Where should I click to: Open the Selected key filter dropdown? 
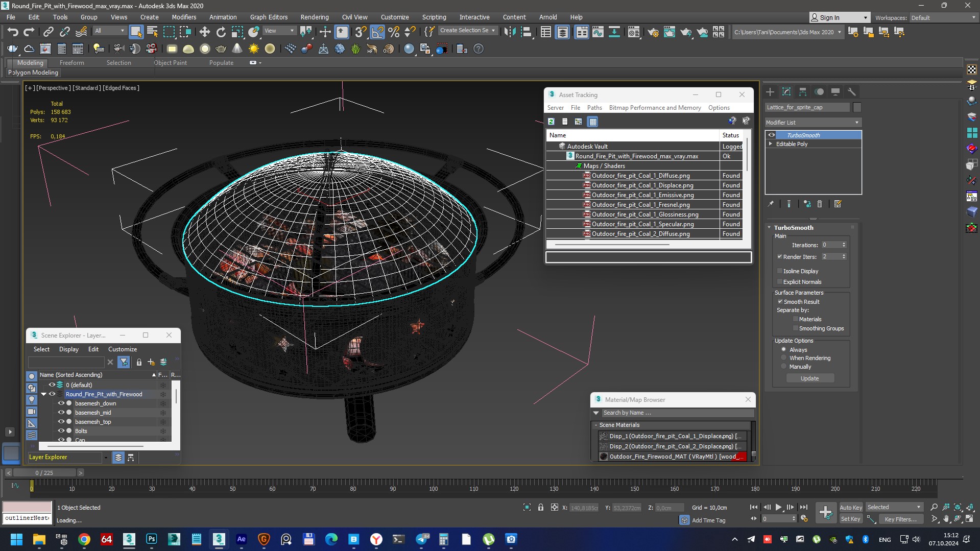[x=894, y=507]
